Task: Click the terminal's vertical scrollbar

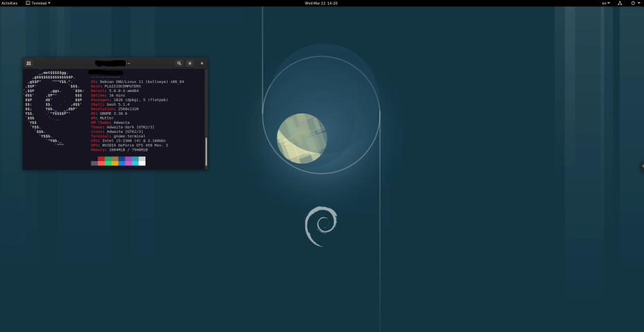Action: [205, 149]
